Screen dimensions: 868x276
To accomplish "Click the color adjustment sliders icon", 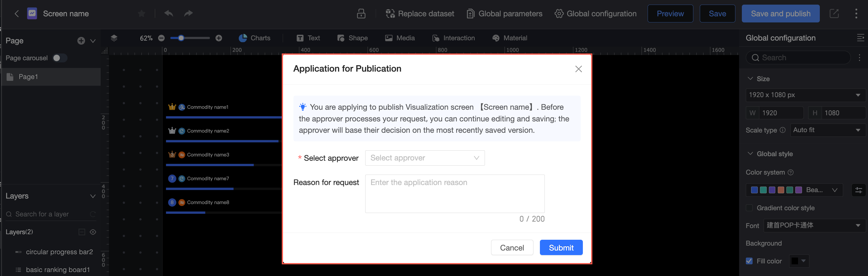I will pyautogui.click(x=858, y=190).
